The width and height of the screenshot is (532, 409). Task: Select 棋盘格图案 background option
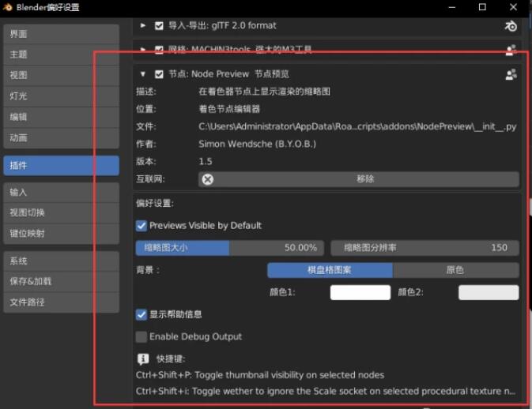pos(330,270)
